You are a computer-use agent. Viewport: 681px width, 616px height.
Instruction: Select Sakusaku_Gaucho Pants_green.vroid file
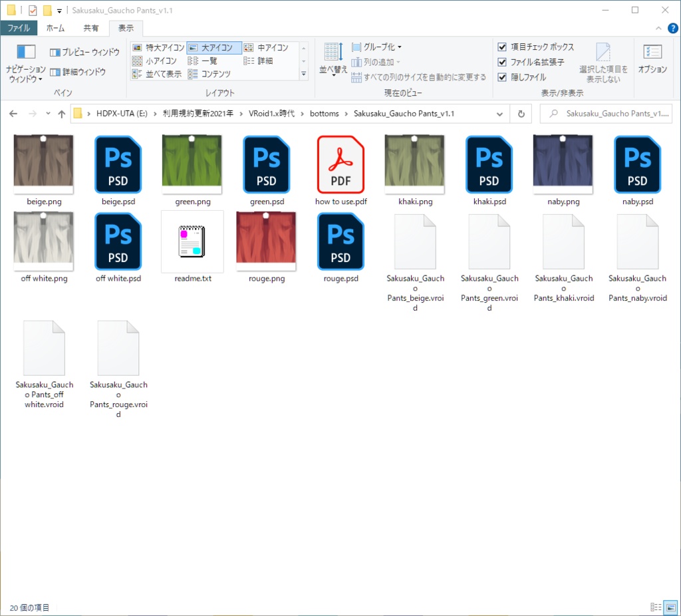click(x=489, y=262)
